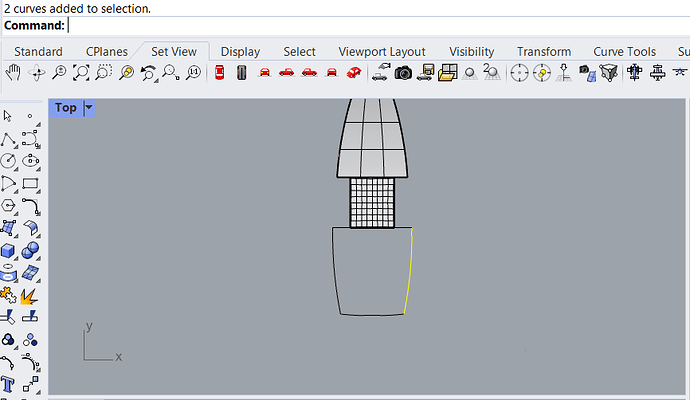Open the Standard toolbar tab

pos(38,51)
